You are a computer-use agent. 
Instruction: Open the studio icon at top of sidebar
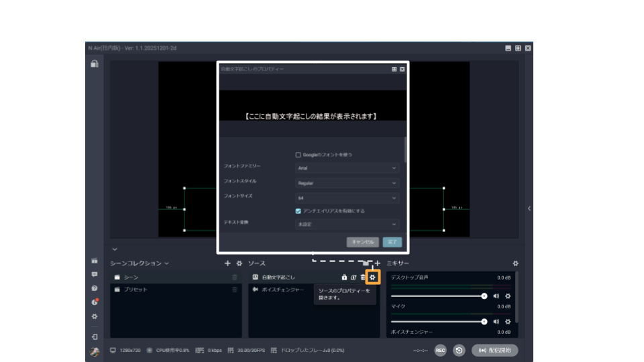[x=95, y=64]
